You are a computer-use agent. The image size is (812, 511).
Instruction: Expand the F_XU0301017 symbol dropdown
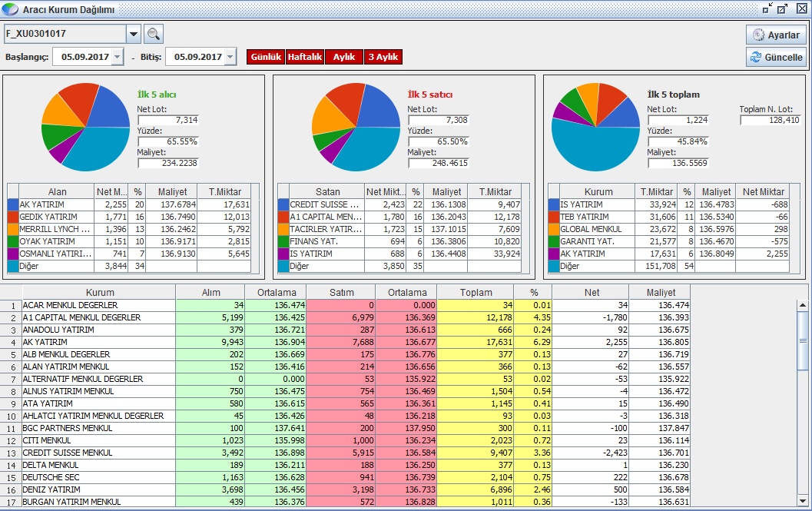(x=134, y=35)
